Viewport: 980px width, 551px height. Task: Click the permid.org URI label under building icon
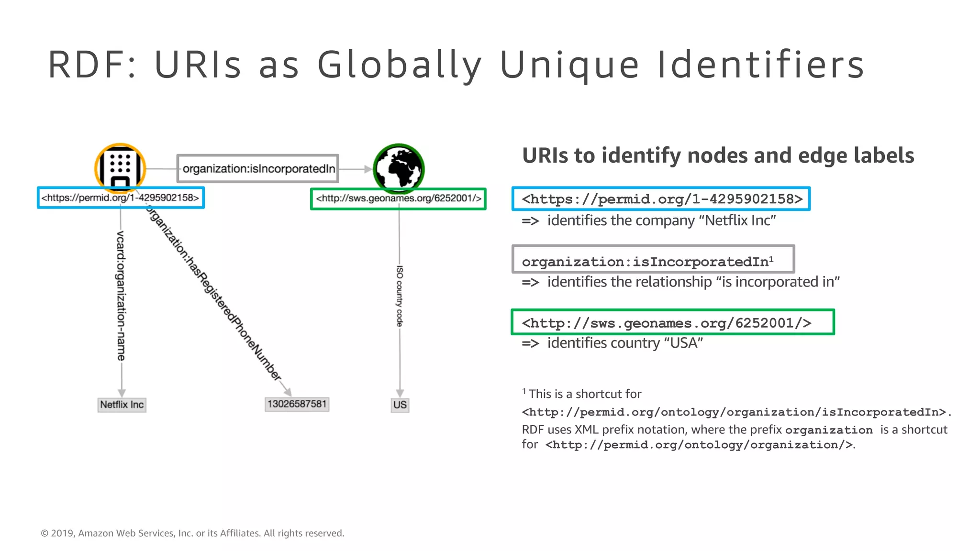click(121, 198)
